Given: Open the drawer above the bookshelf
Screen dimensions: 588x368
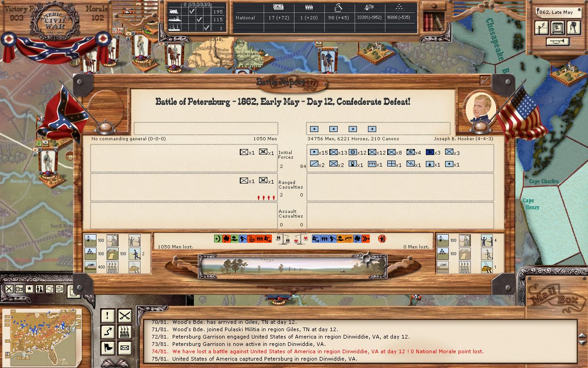Looking at the screenshot, I should [433, 6].
